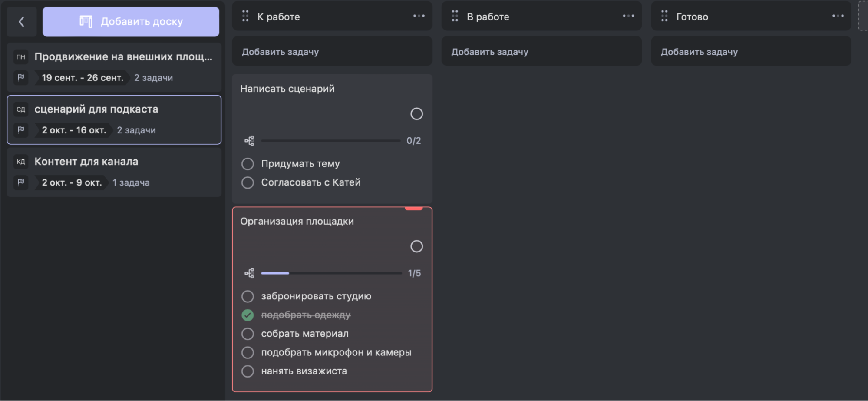Open the options menu of К работе column
The image size is (868, 401).
pyautogui.click(x=418, y=16)
